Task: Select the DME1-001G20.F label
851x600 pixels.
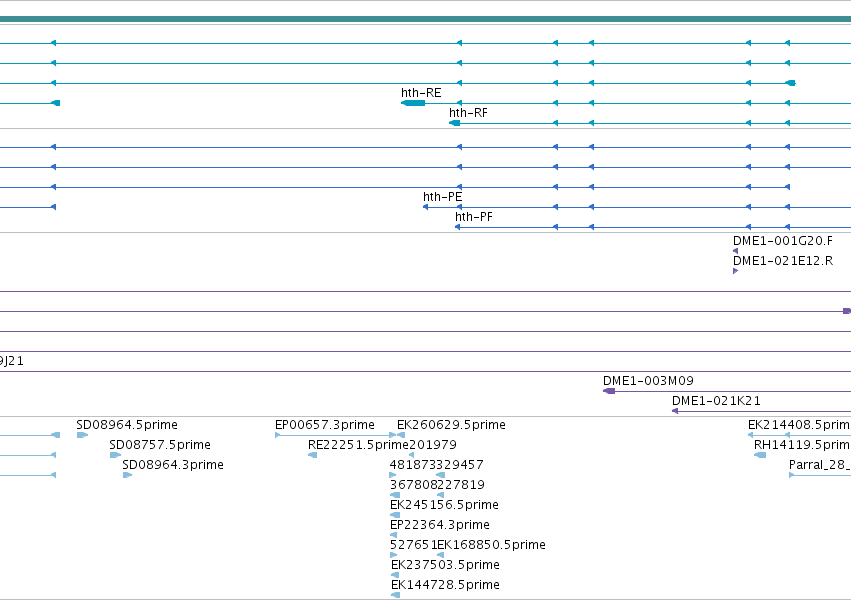Action: (783, 241)
